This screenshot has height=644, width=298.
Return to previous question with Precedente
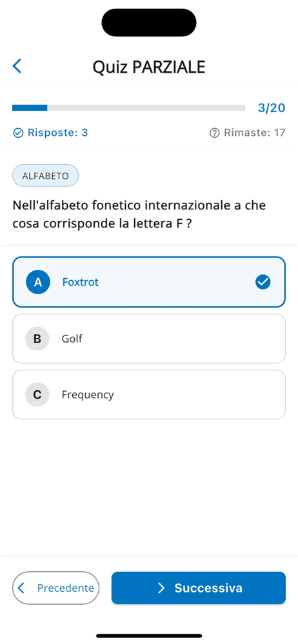click(x=55, y=588)
